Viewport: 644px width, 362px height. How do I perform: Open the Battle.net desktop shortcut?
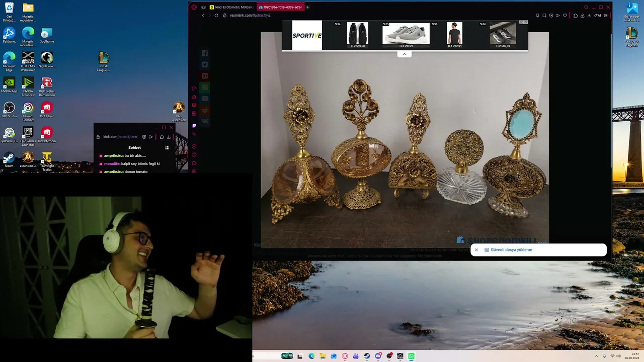[9, 35]
